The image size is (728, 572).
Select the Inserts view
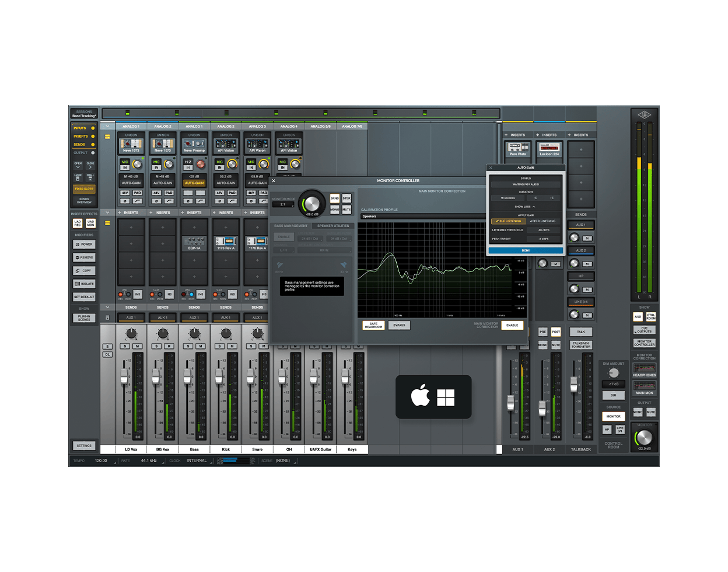pos(84,136)
